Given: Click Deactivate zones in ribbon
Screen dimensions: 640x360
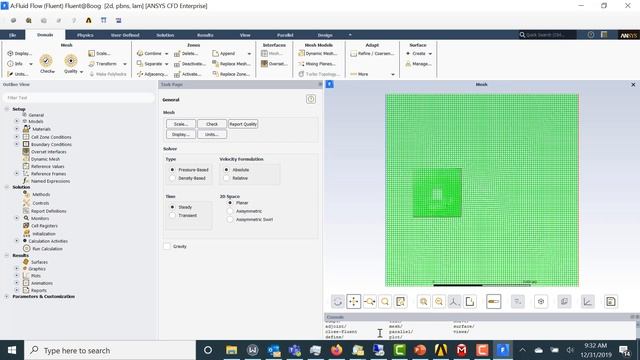Looking at the screenshot, I should [x=190, y=64].
